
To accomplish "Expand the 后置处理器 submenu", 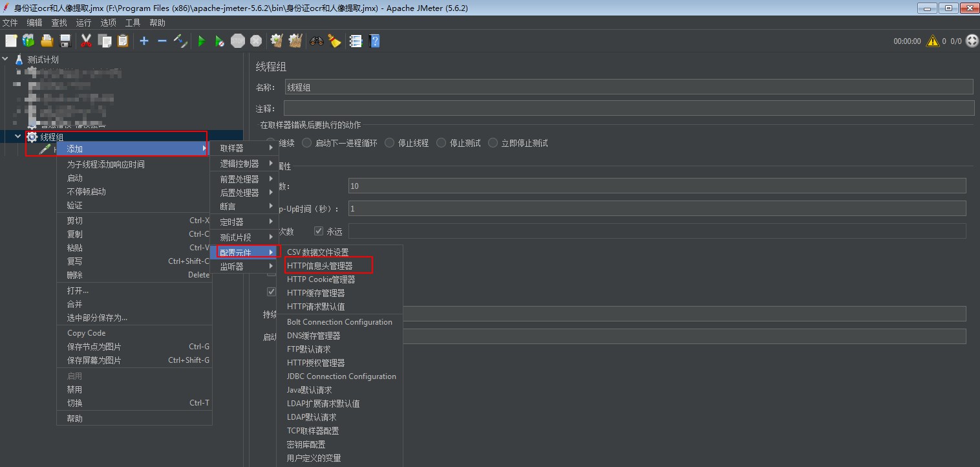I will (x=244, y=193).
